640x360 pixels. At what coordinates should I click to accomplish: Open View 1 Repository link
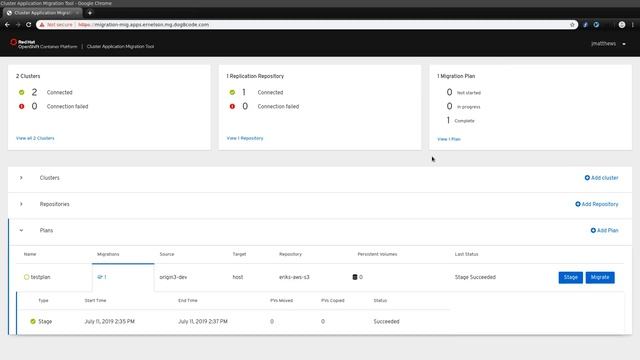coord(245,138)
